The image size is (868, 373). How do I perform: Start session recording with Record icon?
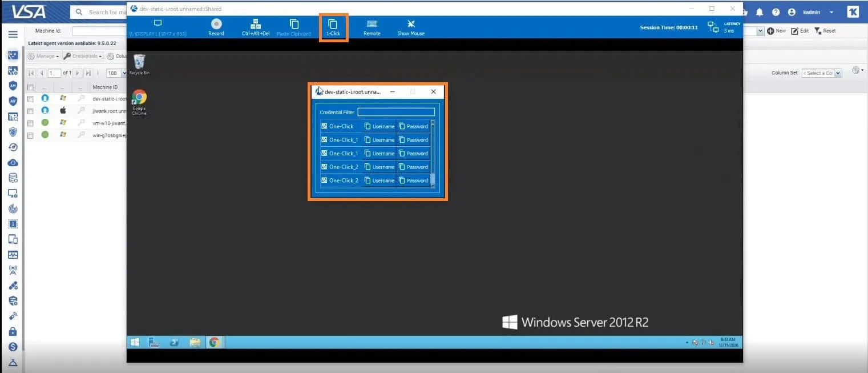coord(216,26)
